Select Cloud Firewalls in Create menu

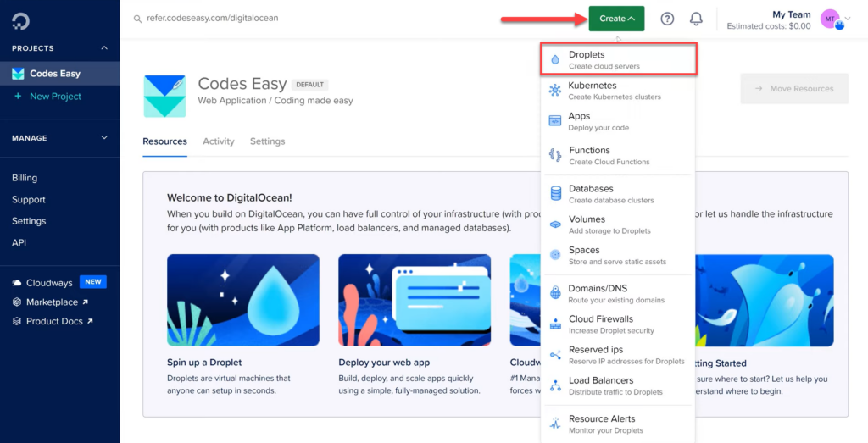pyautogui.click(x=618, y=324)
